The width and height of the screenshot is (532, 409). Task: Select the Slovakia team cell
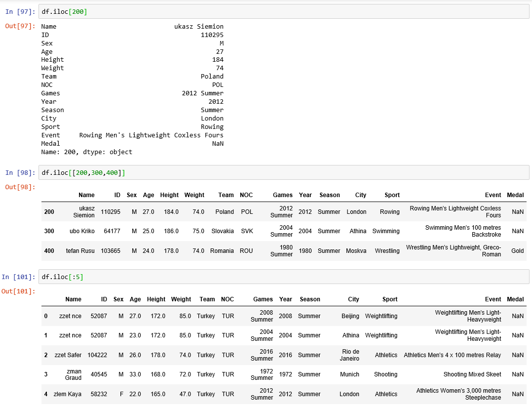pyautogui.click(x=223, y=231)
